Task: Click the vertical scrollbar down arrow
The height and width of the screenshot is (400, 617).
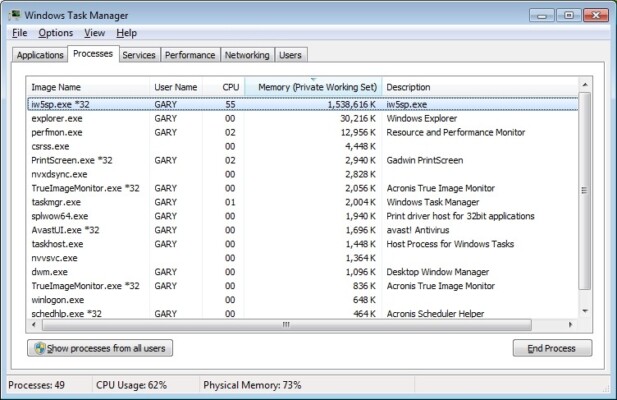Action: (x=586, y=311)
